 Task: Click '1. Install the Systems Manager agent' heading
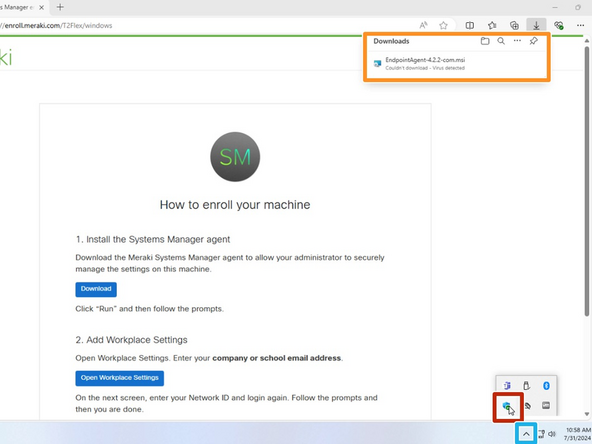pos(153,239)
